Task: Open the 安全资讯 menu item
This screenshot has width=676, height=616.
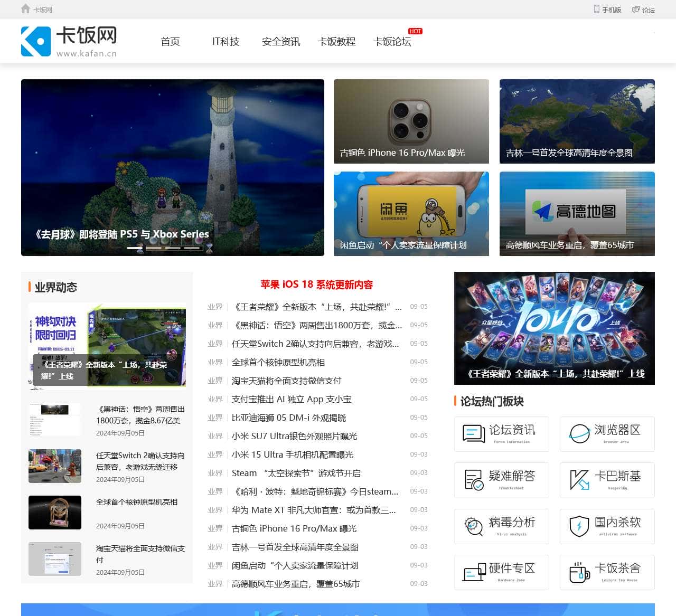Action: coord(280,42)
